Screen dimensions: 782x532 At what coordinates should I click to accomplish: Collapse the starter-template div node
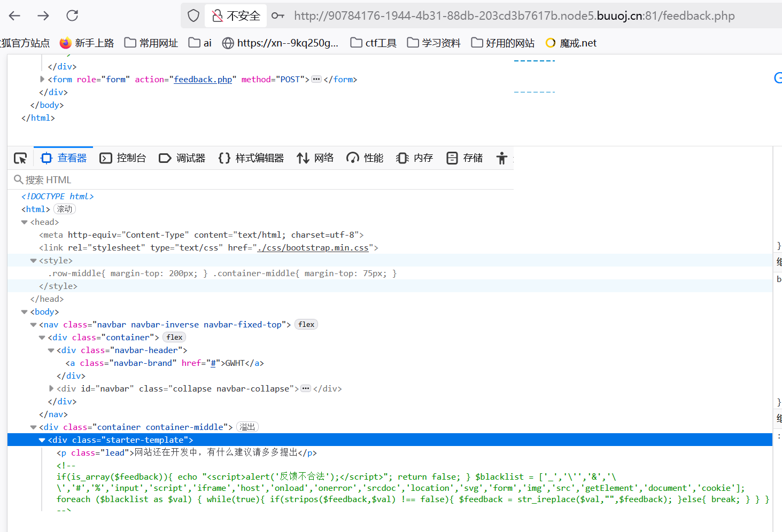click(x=42, y=440)
